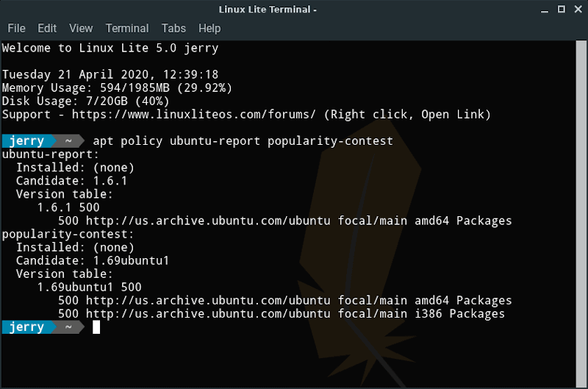Click the Memory Usage line in the terminal
This screenshot has width=588, height=389.
coord(118,88)
